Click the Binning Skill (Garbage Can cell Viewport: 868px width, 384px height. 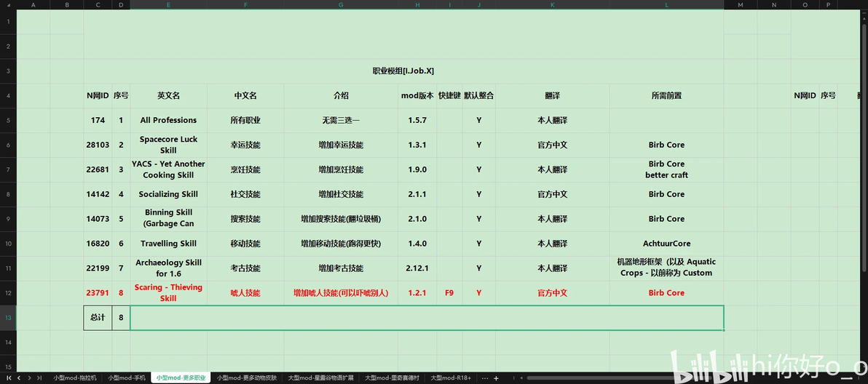pos(168,219)
